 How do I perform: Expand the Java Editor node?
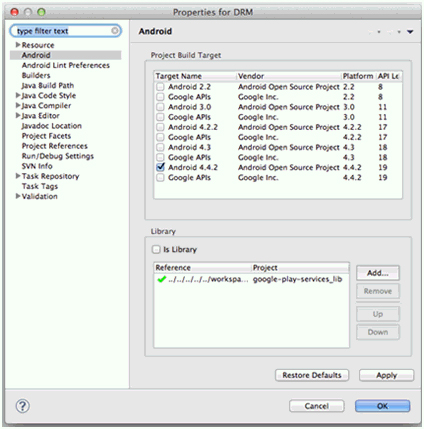(18, 115)
